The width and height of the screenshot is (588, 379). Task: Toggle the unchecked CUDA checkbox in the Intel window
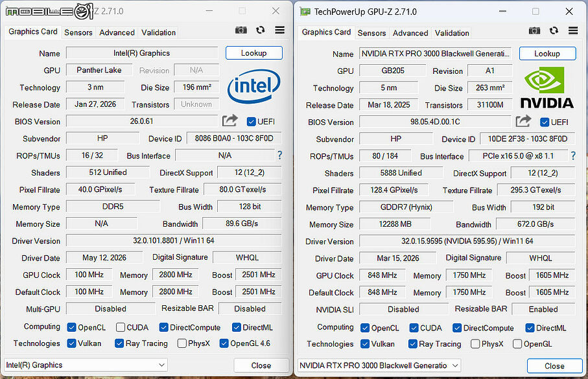(x=121, y=327)
